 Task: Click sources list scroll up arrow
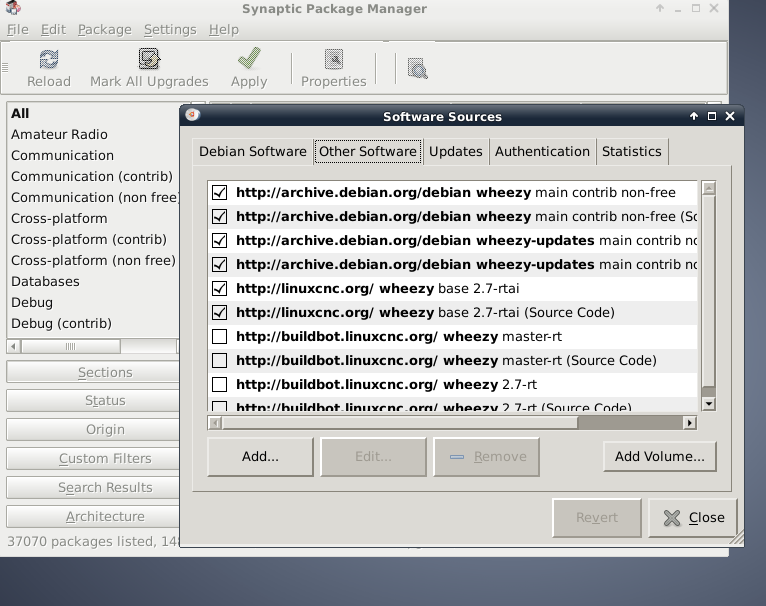[x=708, y=188]
